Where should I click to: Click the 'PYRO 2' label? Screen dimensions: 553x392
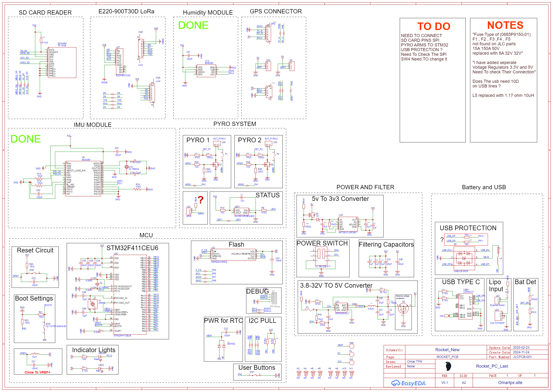pos(250,140)
